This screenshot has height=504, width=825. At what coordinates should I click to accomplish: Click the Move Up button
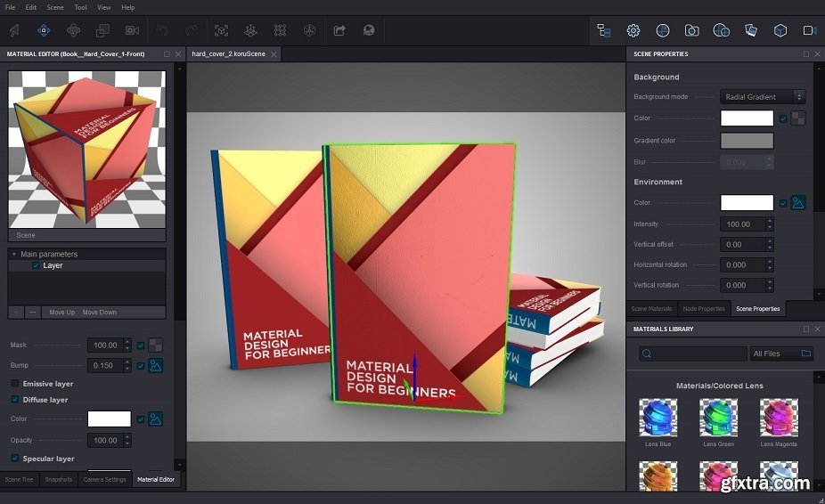click(x=61, y=313)
